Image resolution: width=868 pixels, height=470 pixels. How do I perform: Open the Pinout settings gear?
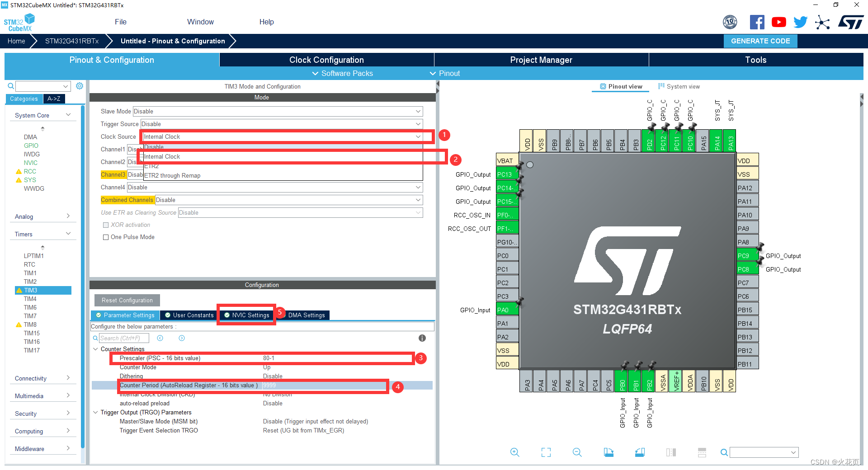tap(80, 86)
